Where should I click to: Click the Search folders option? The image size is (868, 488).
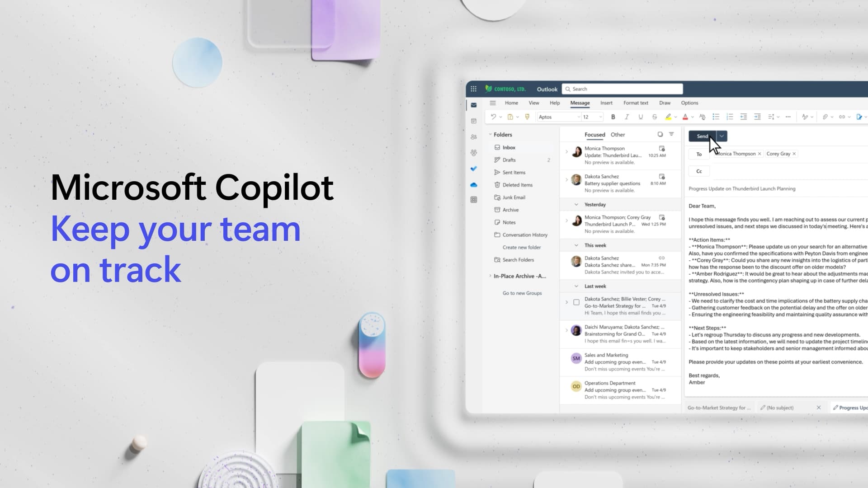click(518, 260)
